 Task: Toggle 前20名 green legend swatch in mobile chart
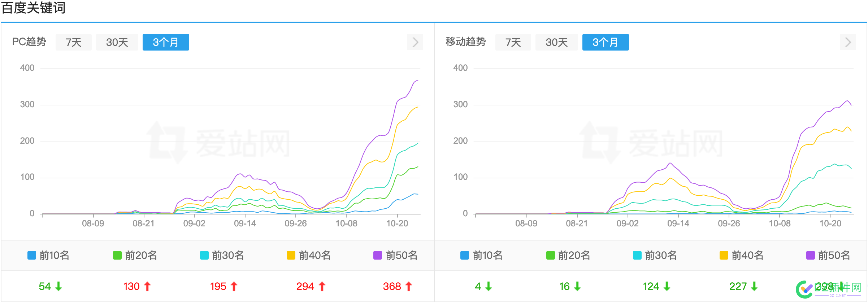tap(551, 255)
